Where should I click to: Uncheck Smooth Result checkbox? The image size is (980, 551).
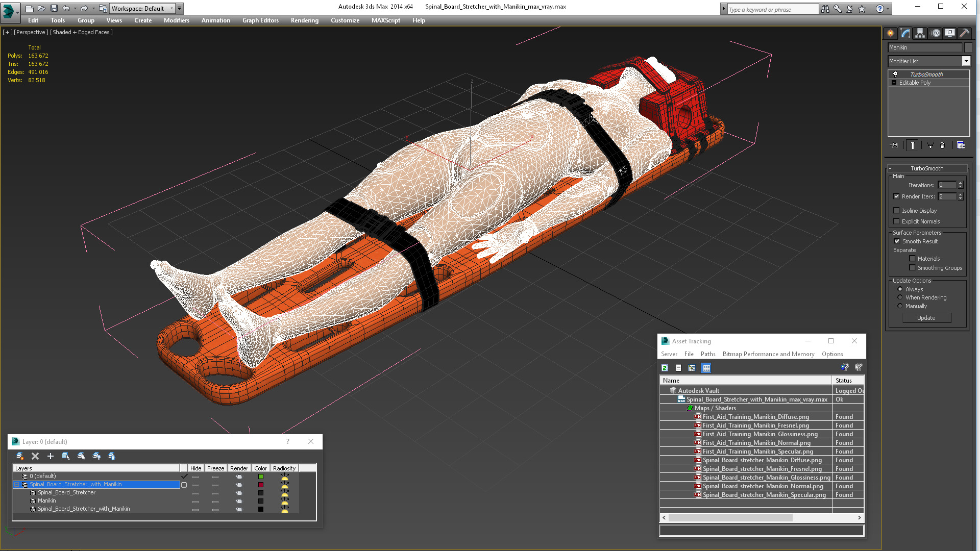click(x=897, y=241)
